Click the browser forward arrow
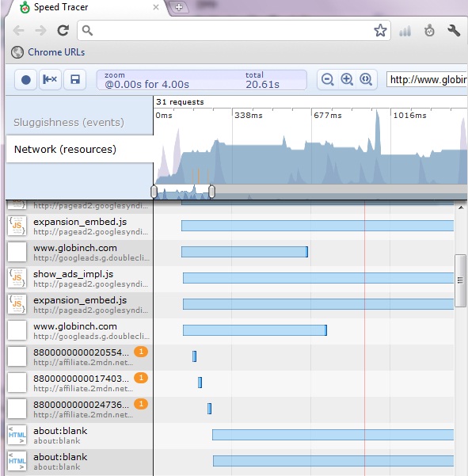468x476 pixels. click(40, 30)
